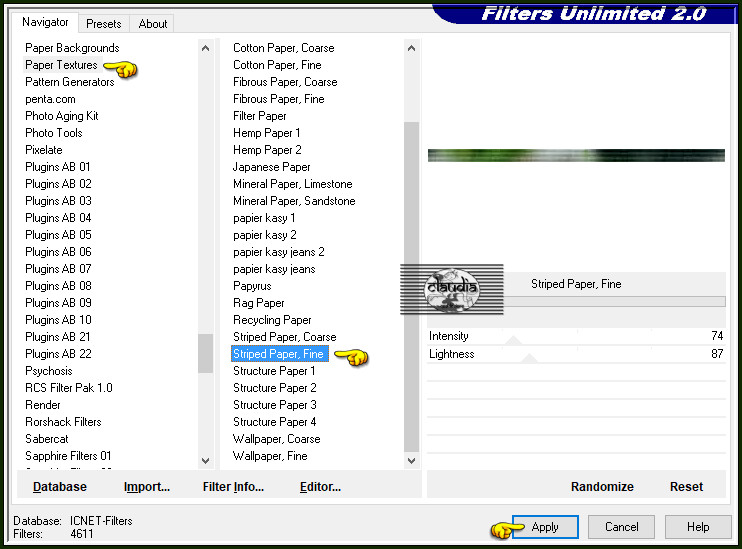Select Fibrous Paper, Coarse

(285, 82)
